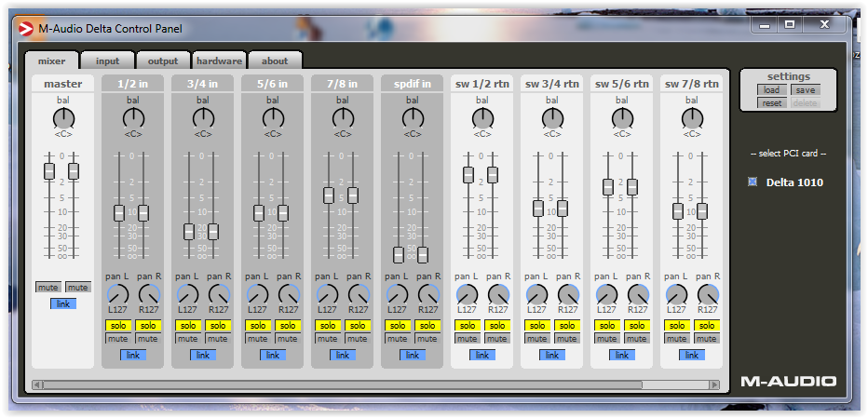This screenshot has width=868, height=418.
Task: Click the 3/4 in pan L knob
Action: click(x=187, y=295)
